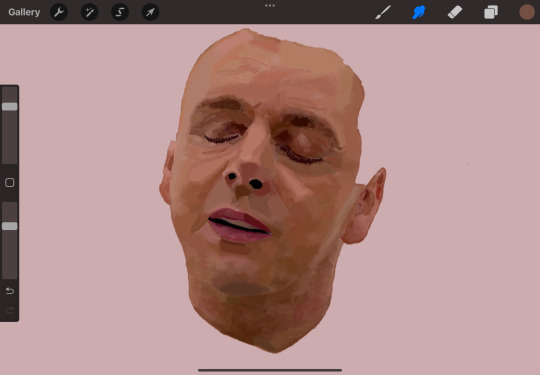Redo the last action
This screenshot has width=540, height=375.
tap(10, 310)
